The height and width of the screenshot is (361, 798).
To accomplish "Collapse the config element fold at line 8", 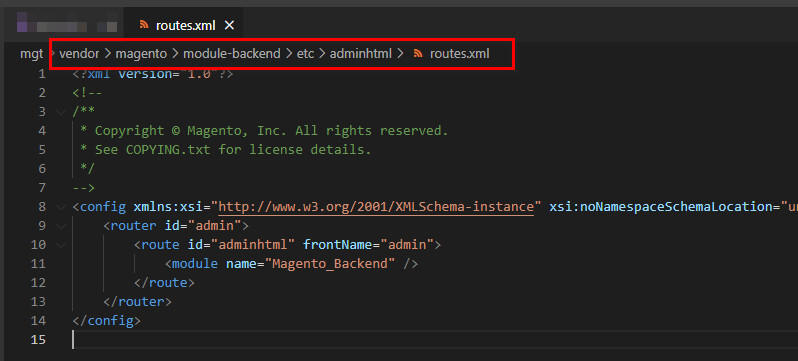I will [x=62, y=207].
